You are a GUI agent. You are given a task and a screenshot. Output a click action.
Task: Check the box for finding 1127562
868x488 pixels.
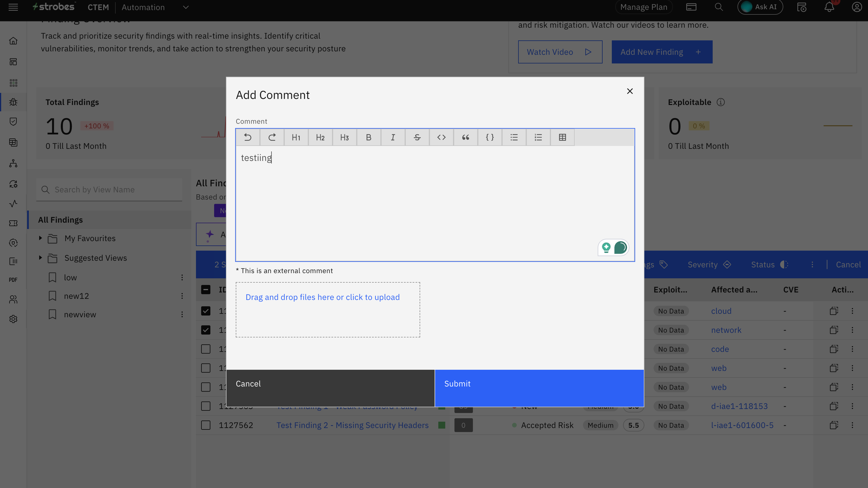click(x=205, y=425)
